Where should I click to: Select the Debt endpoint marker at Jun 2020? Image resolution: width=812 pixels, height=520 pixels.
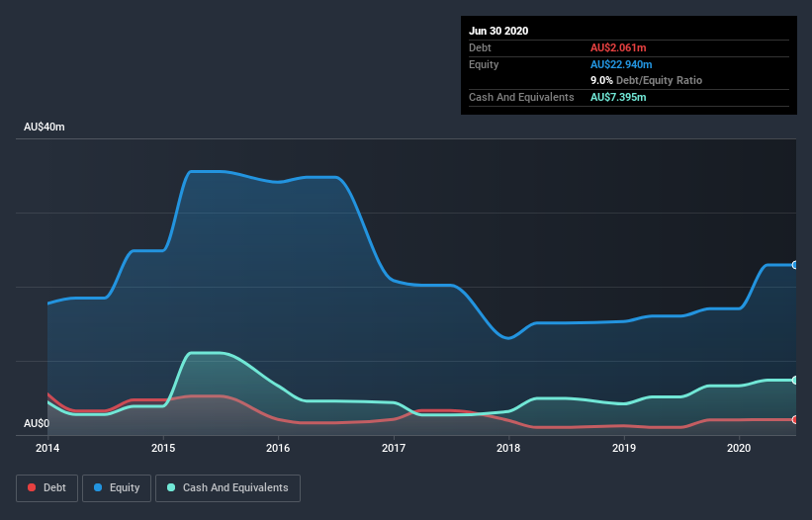795,419
